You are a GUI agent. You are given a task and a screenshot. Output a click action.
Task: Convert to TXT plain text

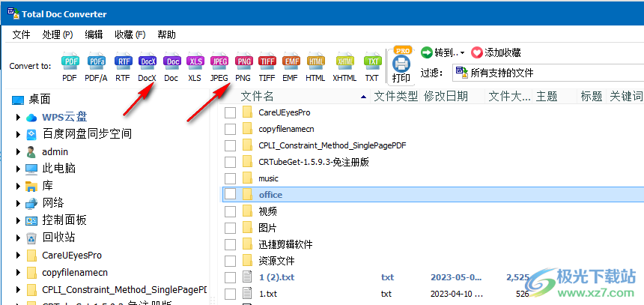(372, 61)
